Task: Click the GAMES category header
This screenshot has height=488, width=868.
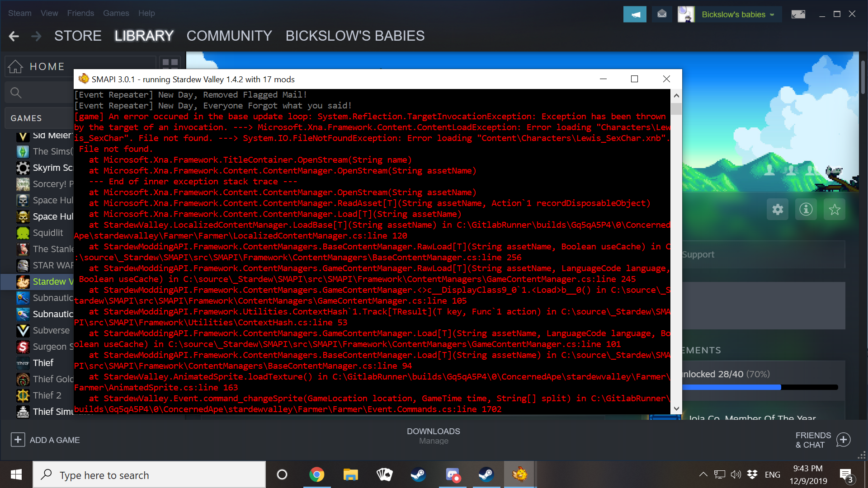Action: [x=26, y=118]
